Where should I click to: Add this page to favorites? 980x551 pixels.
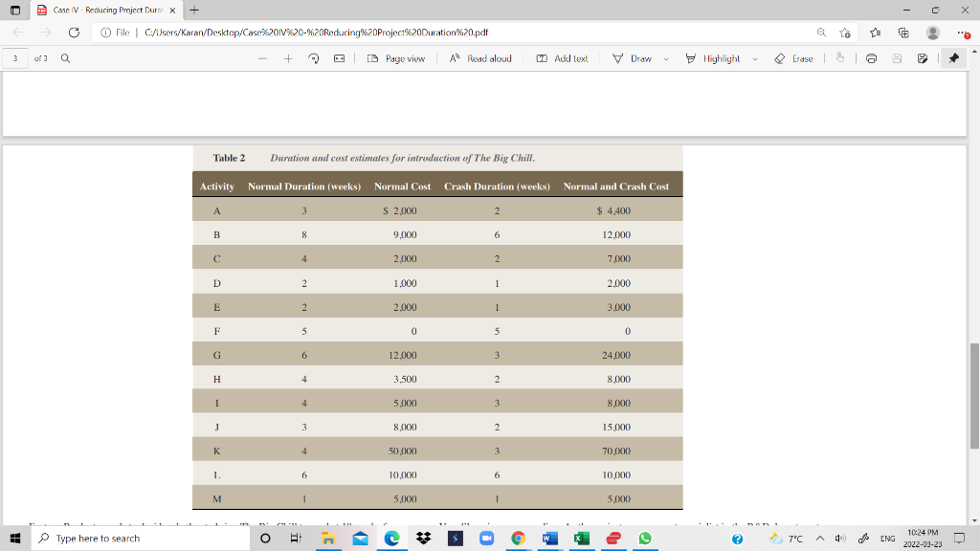[x=845, y=33]
